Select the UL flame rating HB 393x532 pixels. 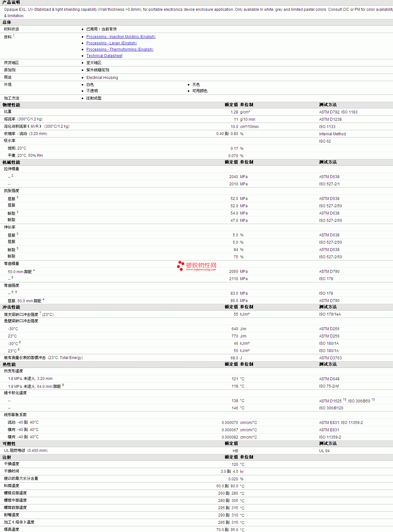235,451
